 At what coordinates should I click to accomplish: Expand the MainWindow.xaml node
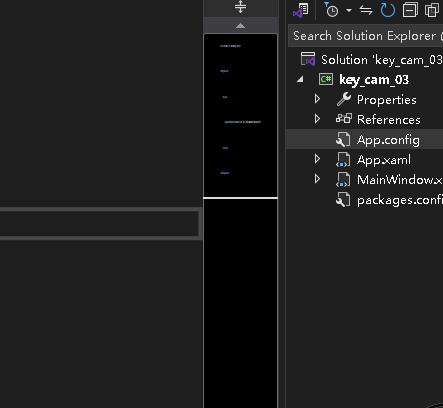click(x=317, y=179)
